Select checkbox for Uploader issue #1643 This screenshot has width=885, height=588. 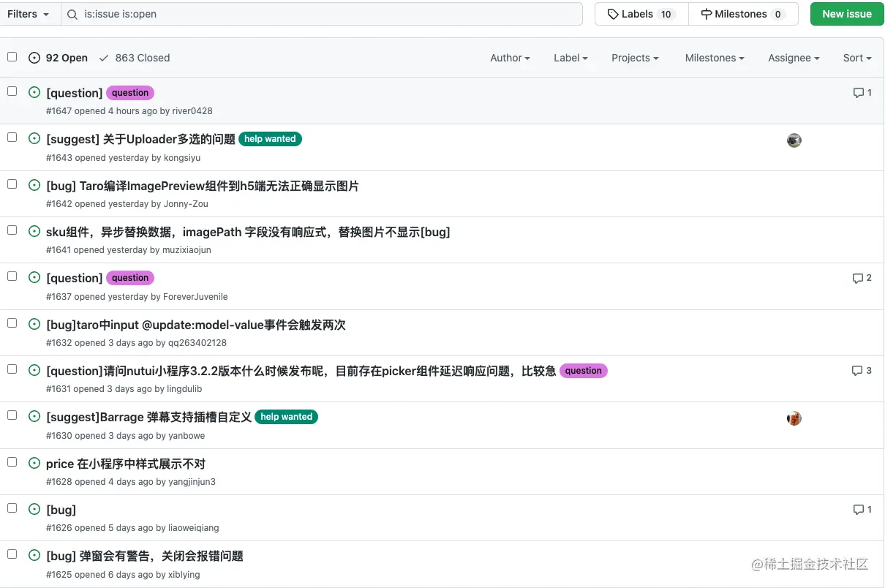tap(12, 137)
